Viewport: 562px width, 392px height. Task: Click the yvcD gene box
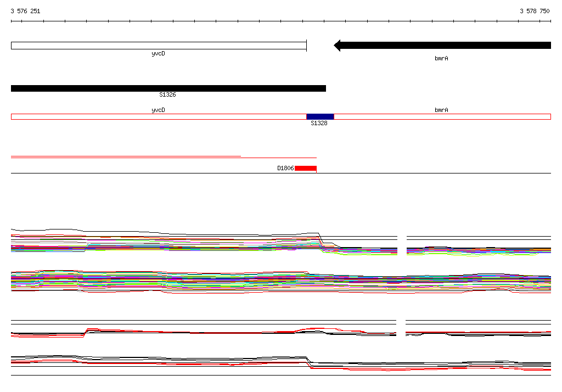pyautogui.click(x=159, y=46)
